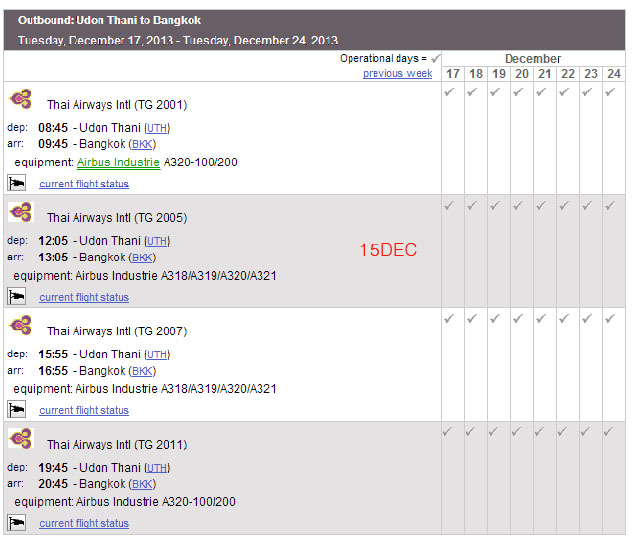Viewport: 632px width, 540px height.
Task: Click the Outbound: Udon Thani to Bangkok title
Action: coord(109,20)
